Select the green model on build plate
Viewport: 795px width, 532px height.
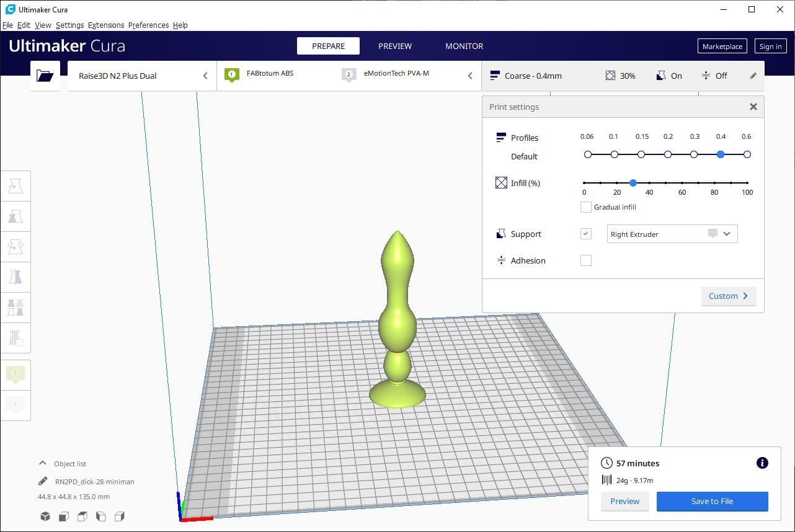tap(397, 319)
